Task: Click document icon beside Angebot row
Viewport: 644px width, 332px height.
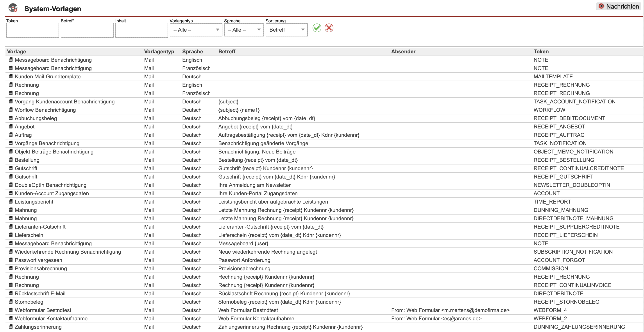Action: 11,126
